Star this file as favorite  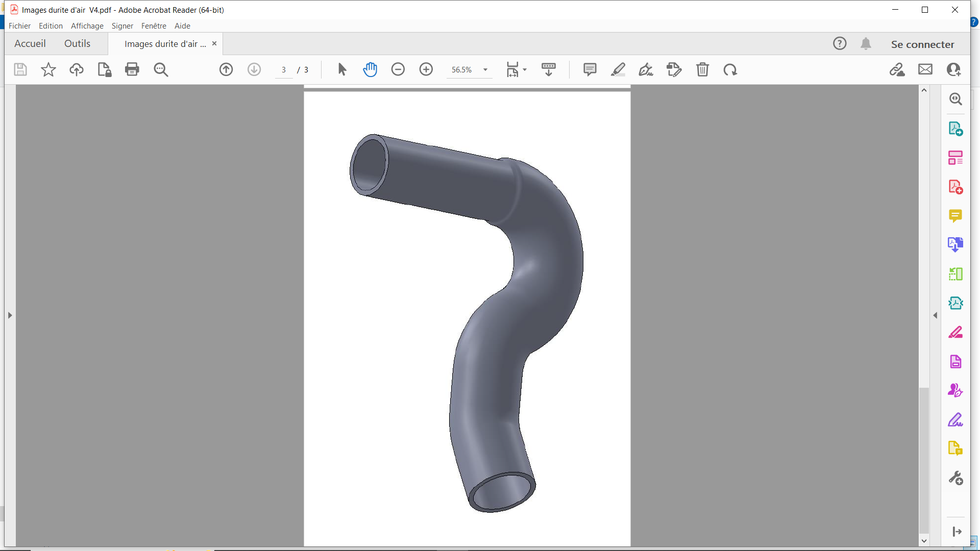48,69
